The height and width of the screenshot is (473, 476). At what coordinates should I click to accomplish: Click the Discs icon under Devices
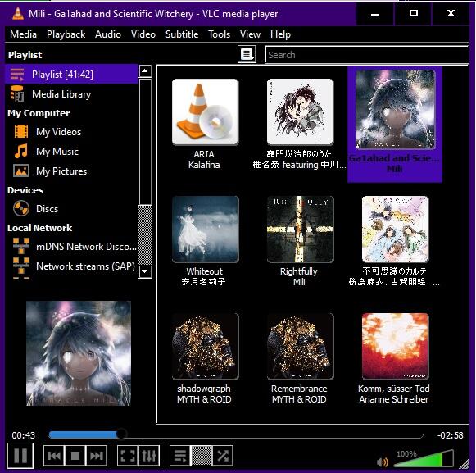[21, 208]
